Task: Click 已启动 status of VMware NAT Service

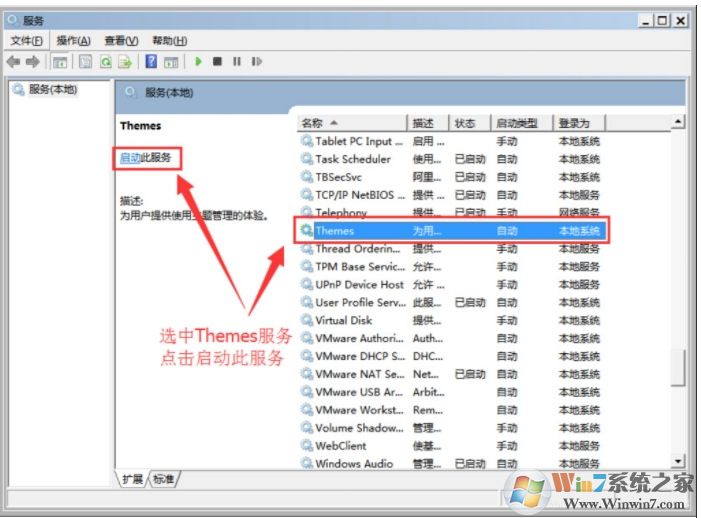Action: (470, 374)
